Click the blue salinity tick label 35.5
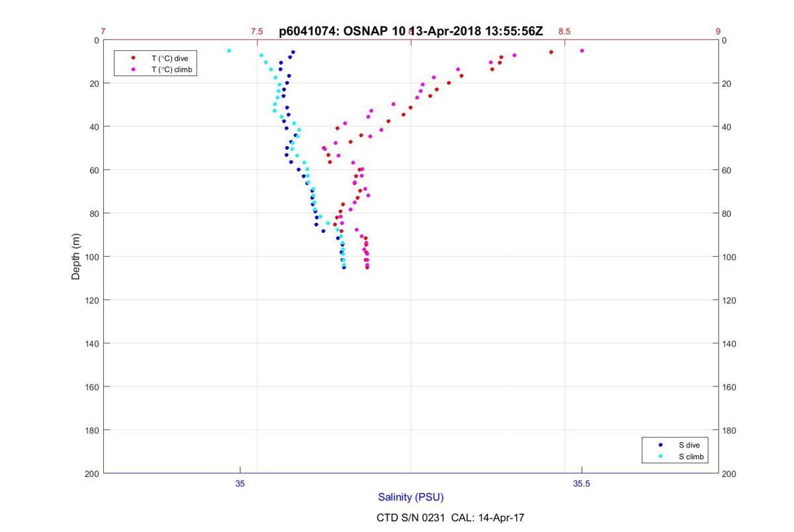 point(582,484)
